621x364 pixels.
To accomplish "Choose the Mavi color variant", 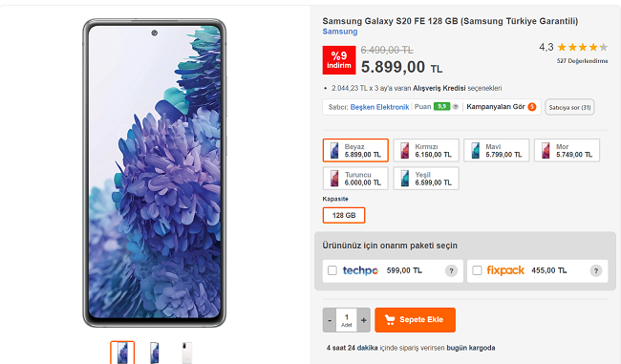I will [x=497, y=151].
